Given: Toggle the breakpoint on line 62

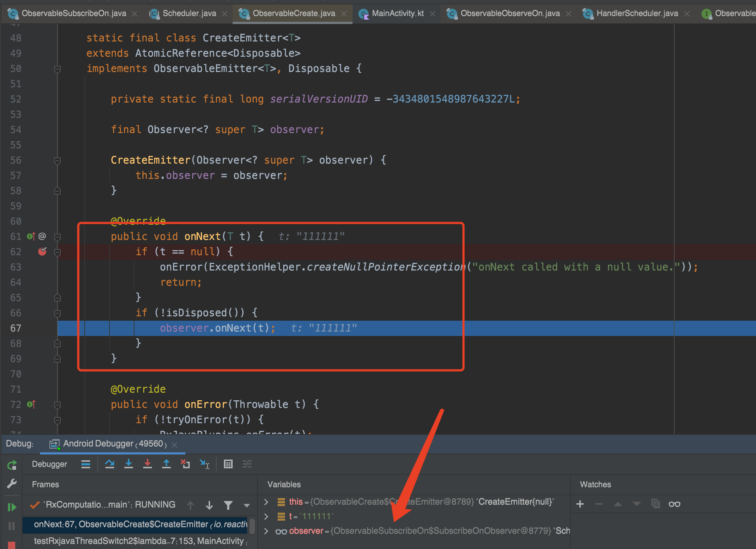Looking at the screenshot, I should click(x=42, y=252).
